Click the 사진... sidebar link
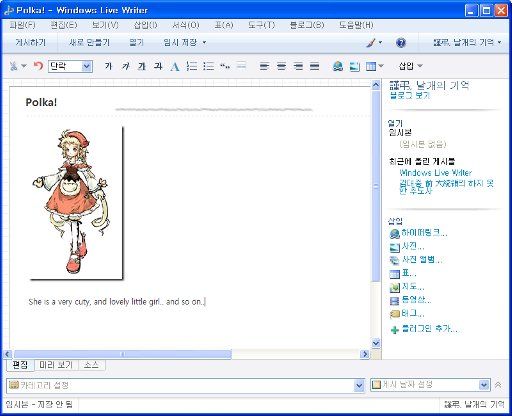Screen dimensions: 512x416 (x=413, y=246)
